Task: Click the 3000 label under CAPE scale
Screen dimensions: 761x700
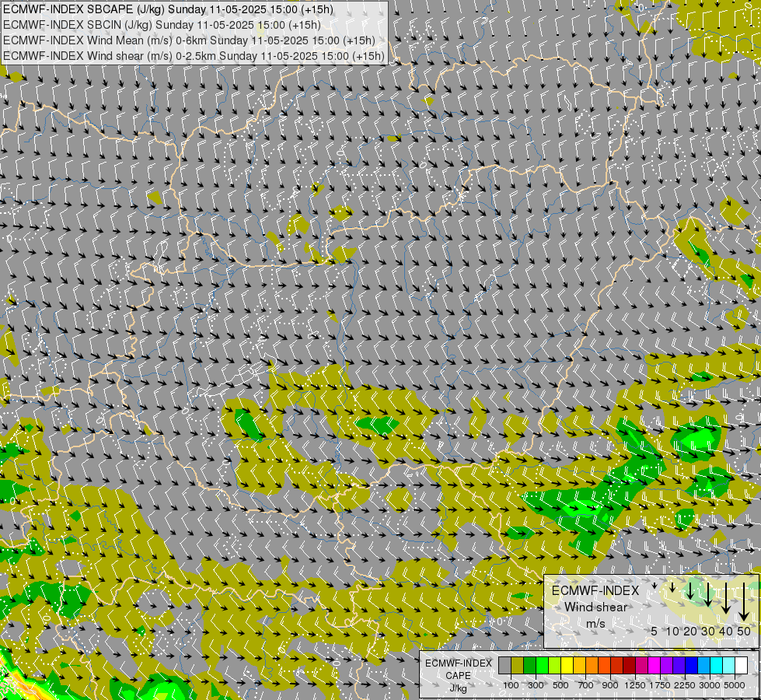Action: 710,685
